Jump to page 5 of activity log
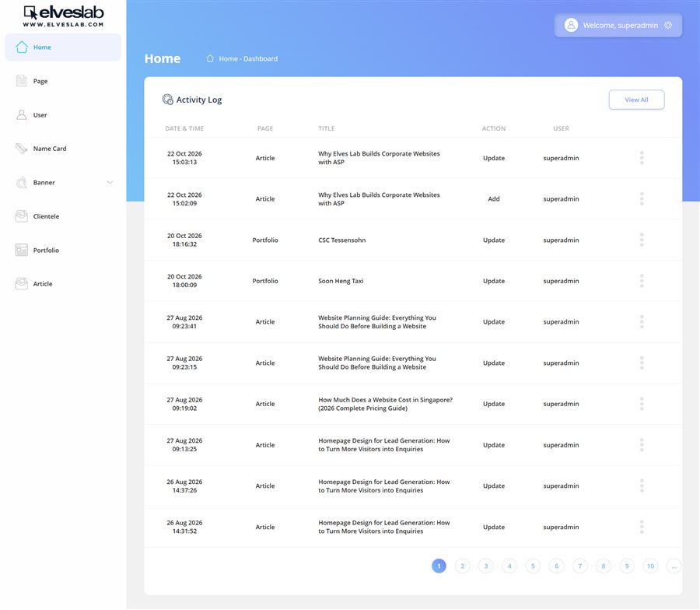 tap(533, 566)
